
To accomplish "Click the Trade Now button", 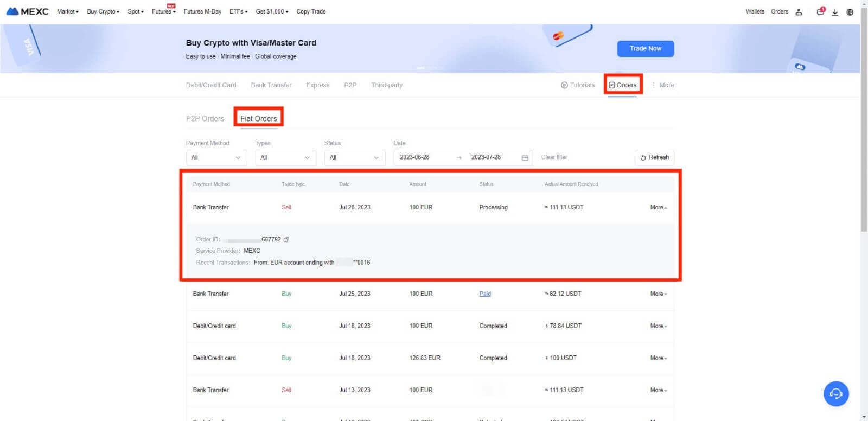I will click(646, 48).
